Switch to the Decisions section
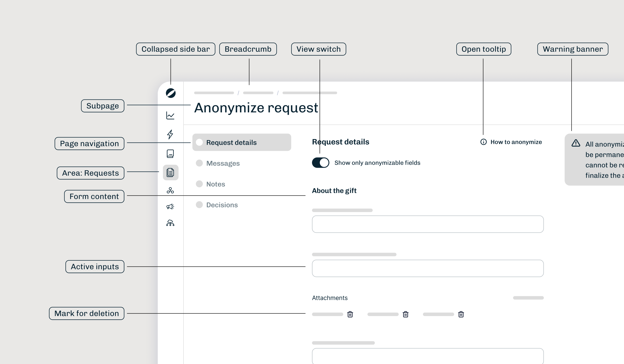 point(222,205)
